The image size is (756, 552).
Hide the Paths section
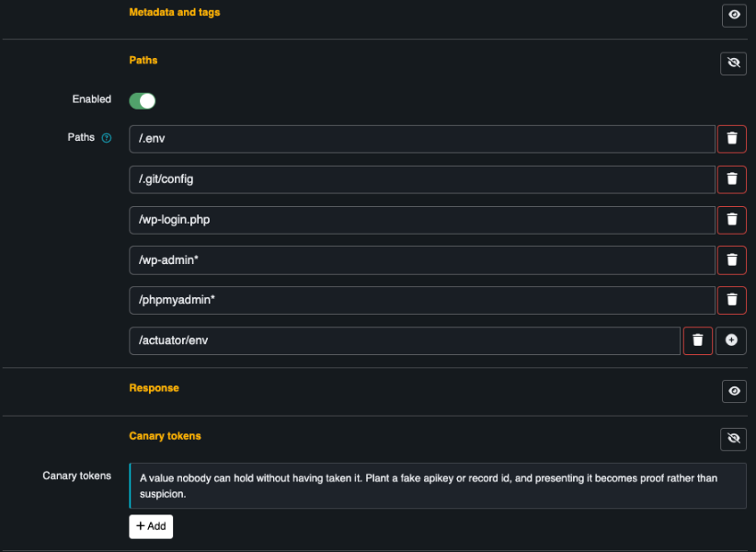pos(733,63)
